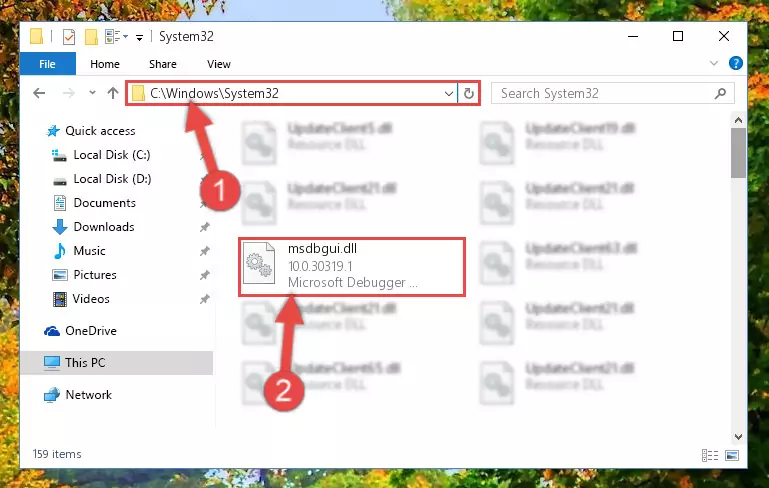Open the address bar history dropdown
The image size is (769, 488).
pos(448,94)
